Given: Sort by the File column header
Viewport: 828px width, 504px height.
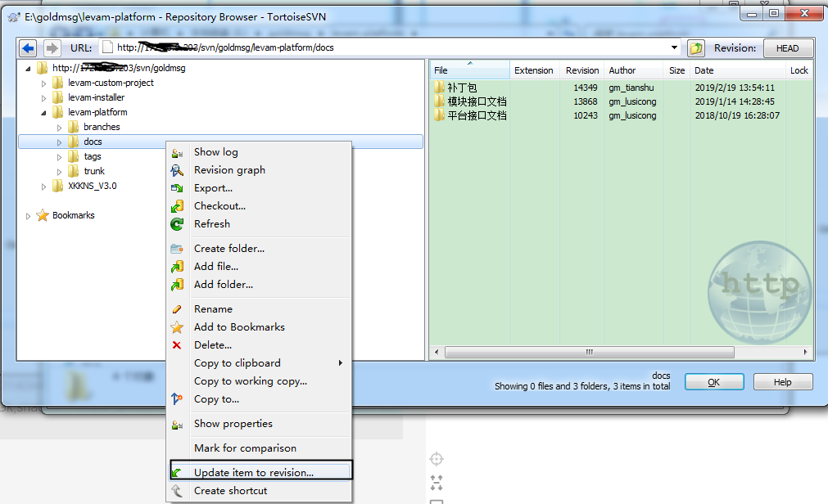Looking at the screenshot, I should click(x=469, y=70).
